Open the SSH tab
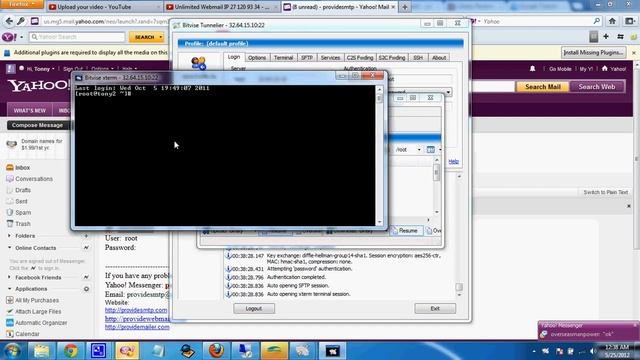The height and width of the screenshot is (360, 640). (x=418, y=58)
